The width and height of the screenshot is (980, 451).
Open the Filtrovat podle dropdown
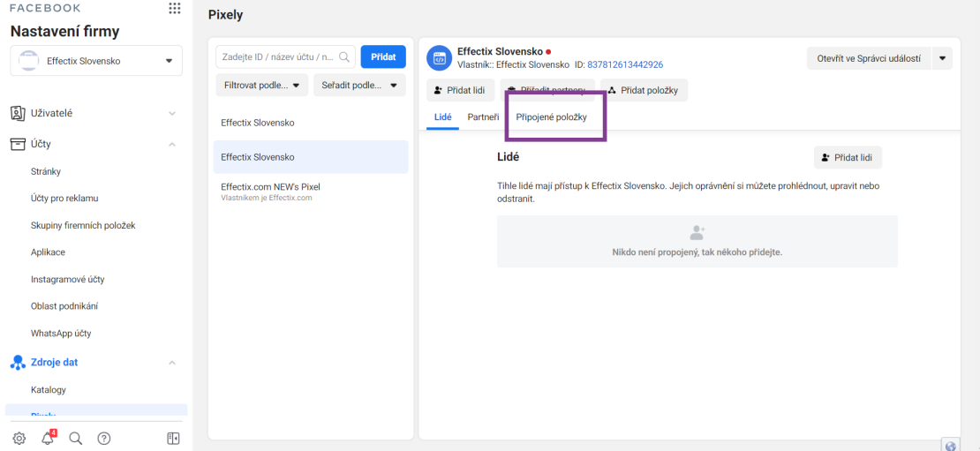click(262, 85)
